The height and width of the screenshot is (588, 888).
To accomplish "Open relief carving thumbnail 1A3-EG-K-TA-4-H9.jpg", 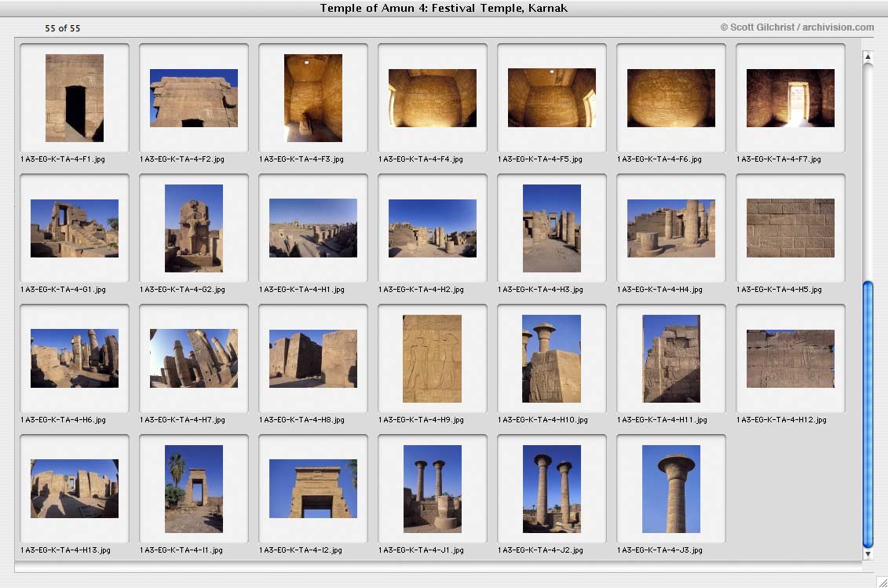I will pos(432,359).
